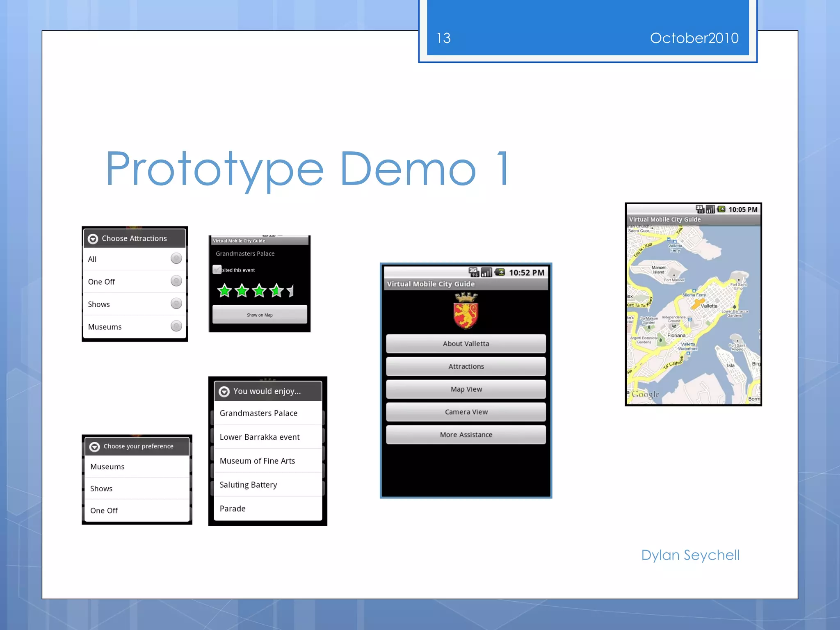The height and width of the screenshot is (630, 840).
Task: Click Virtual Mobile City Guide title on map screen
Action: pos(665,219)
